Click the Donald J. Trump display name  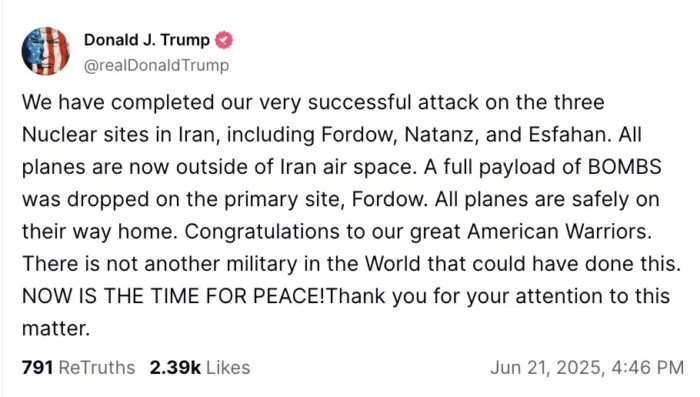[x=147, y=40]
